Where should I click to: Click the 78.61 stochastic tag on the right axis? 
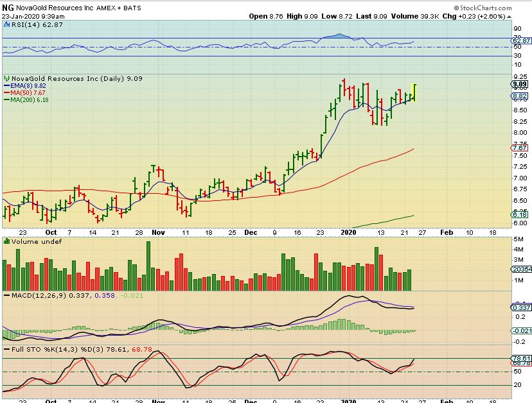521,358
